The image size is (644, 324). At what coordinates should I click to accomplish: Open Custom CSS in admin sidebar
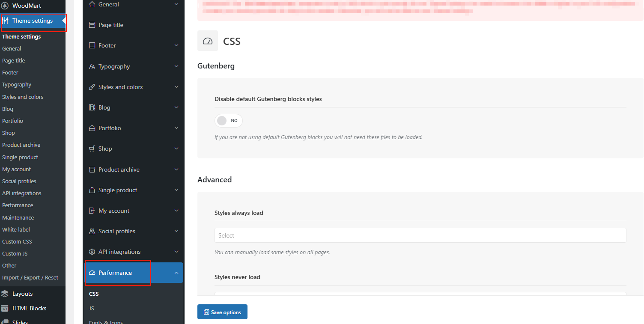point(17,241)
